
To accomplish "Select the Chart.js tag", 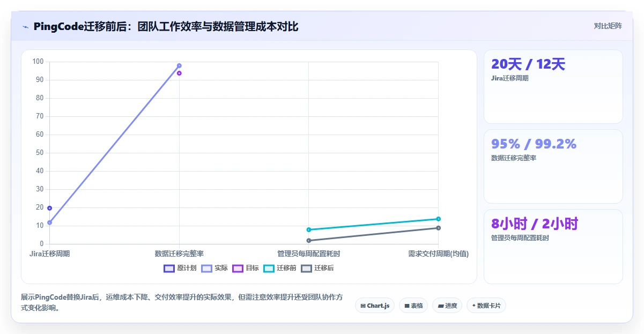I will point(375,306).
